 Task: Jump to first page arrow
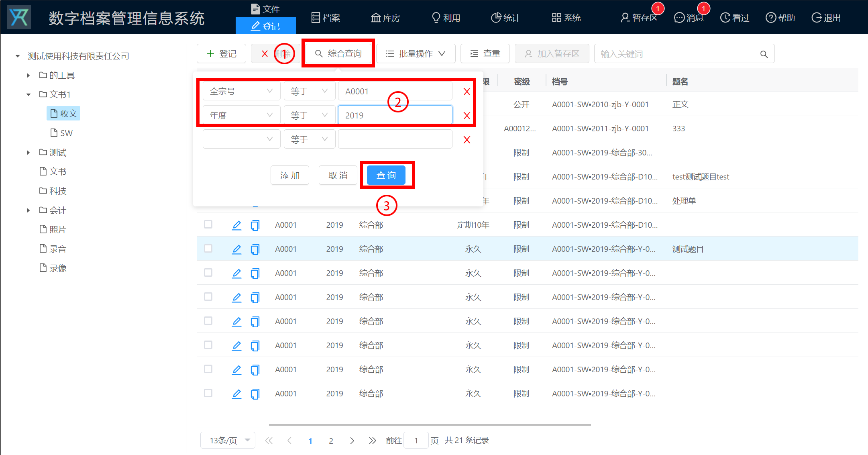[269, 441]
